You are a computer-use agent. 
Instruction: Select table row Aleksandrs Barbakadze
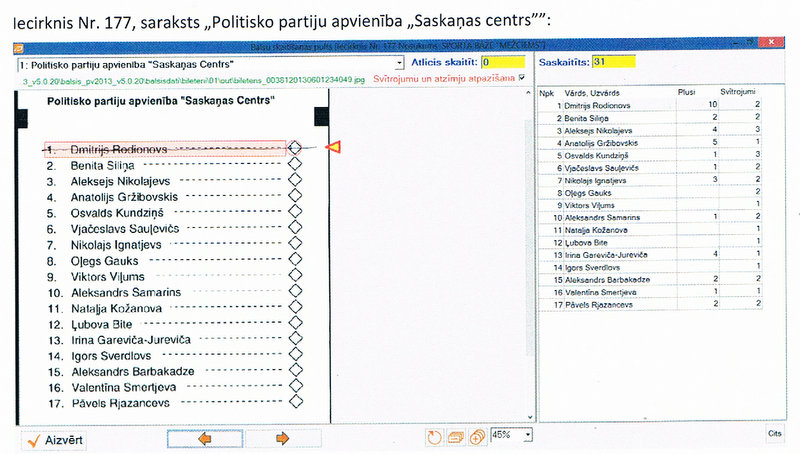(x=650, y=280)
